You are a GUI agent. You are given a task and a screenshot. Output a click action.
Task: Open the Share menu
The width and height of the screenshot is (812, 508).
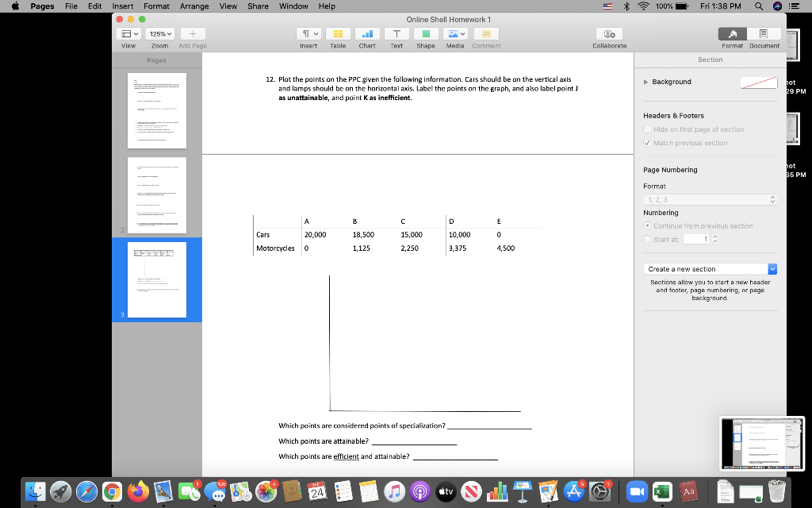tap(258, 6)
